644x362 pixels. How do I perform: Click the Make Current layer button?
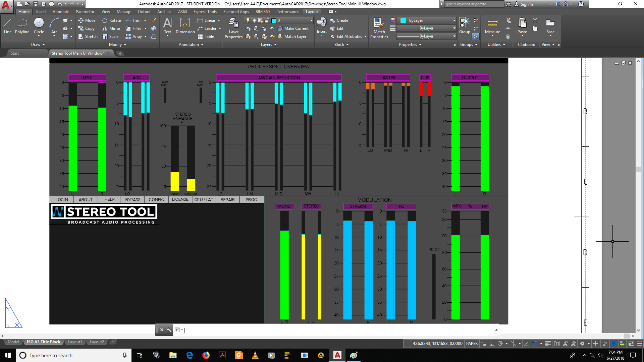pos(293,28)
